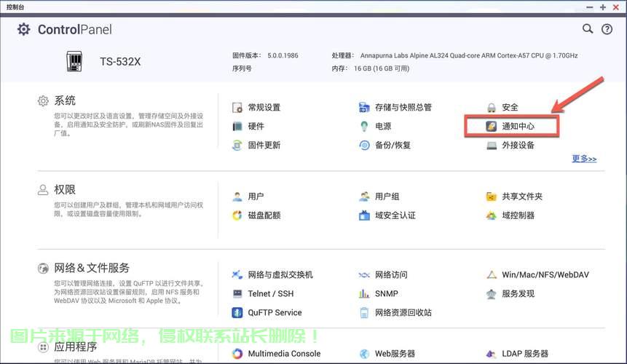Image resolution: width=627 pixels, height=364 pixels.
Task: Select the 权限 privileges category heading
Action: [65, 190]
